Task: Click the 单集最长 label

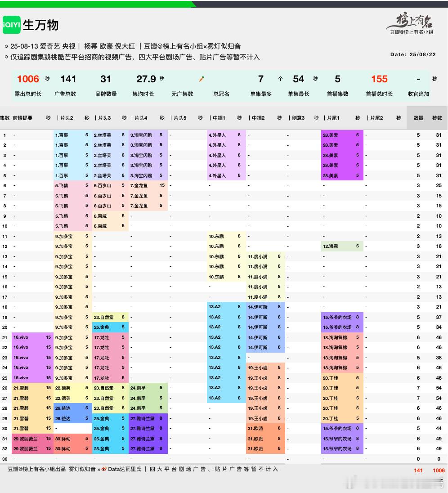Action: [x=298, y=94]
